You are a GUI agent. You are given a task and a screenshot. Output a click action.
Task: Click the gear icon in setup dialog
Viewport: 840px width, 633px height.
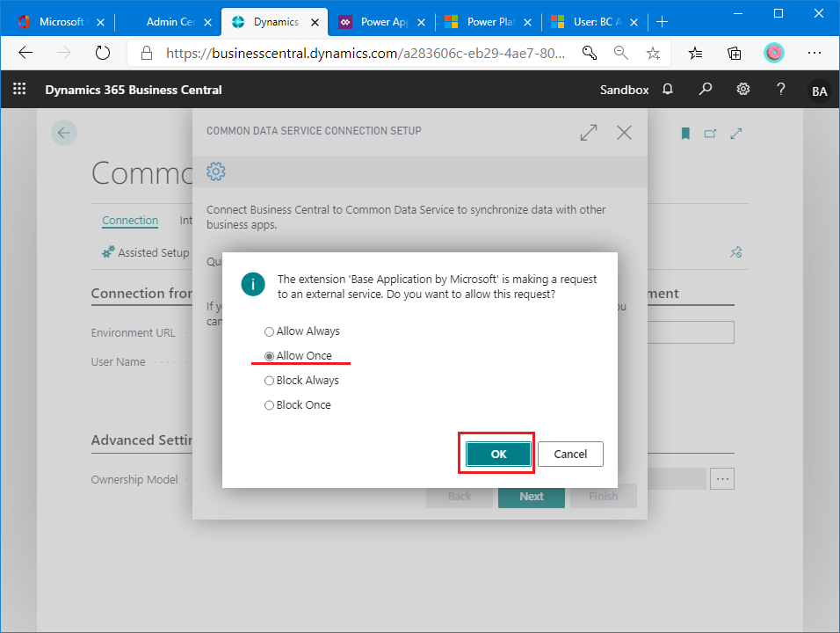(x=216, y=171)
